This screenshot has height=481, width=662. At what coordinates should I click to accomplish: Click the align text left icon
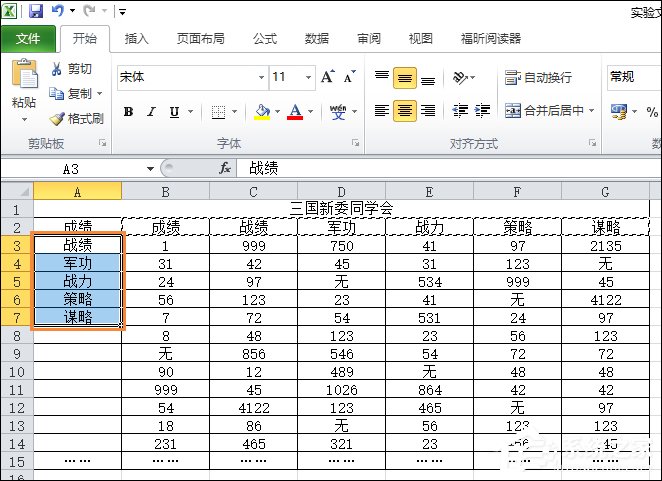pos(381,111)
